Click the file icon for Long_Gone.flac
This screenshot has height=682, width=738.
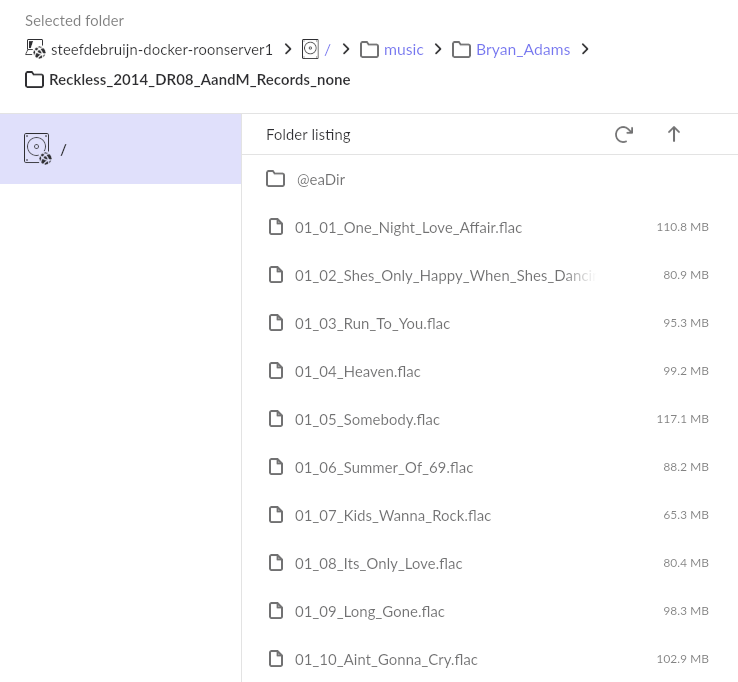click(276, 610)
